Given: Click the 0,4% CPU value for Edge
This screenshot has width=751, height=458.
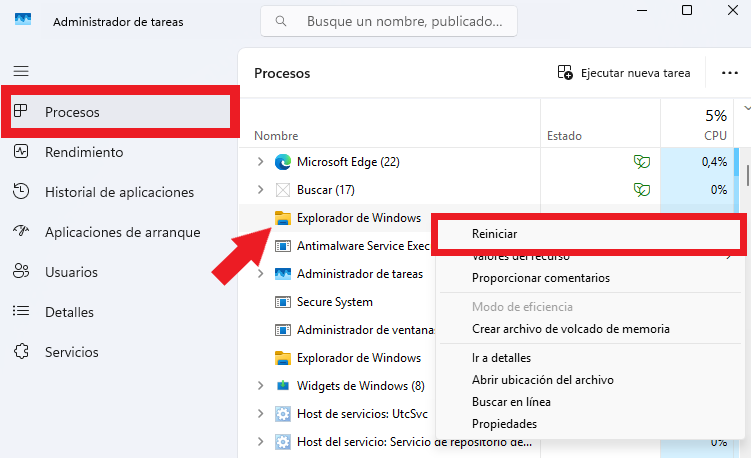Looking at the screenshot, I should click(x=714, y=162).
